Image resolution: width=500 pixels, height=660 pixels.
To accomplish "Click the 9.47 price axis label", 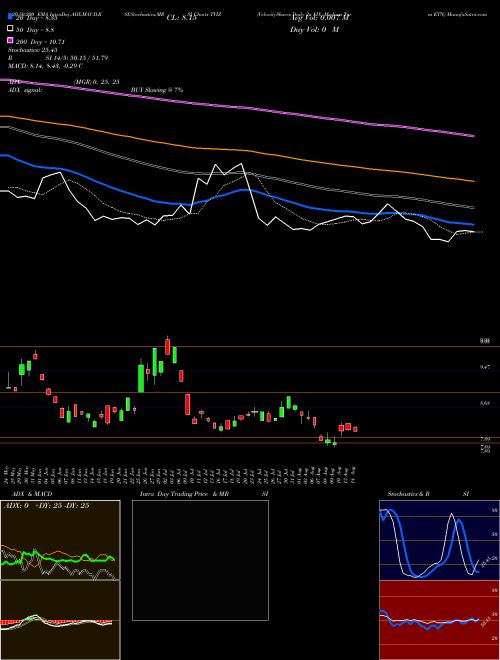I will (x=484, y=367).
